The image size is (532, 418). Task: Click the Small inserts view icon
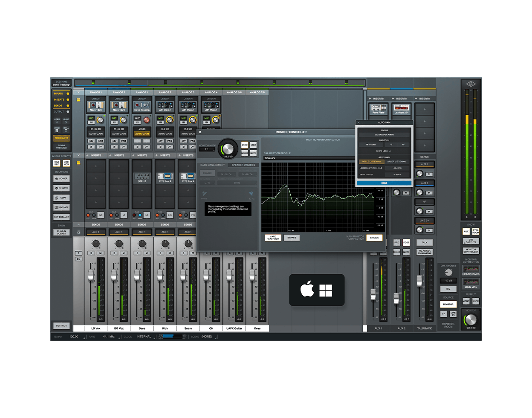click(66, 129)
